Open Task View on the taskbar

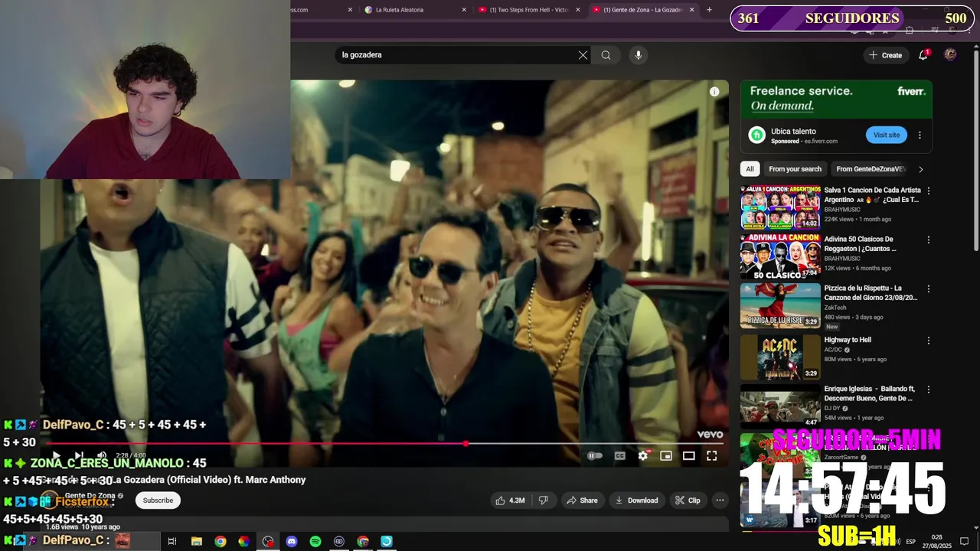point(172,541)
